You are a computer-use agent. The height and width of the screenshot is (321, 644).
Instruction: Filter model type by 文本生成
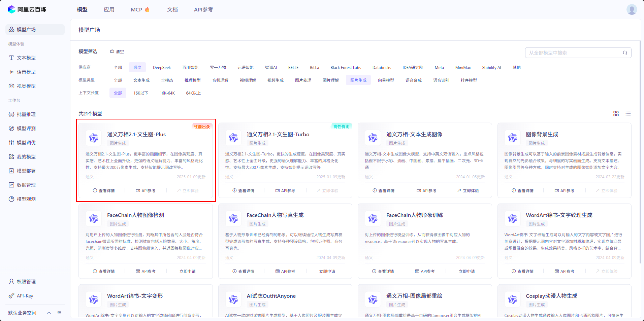tap(141, 80)
